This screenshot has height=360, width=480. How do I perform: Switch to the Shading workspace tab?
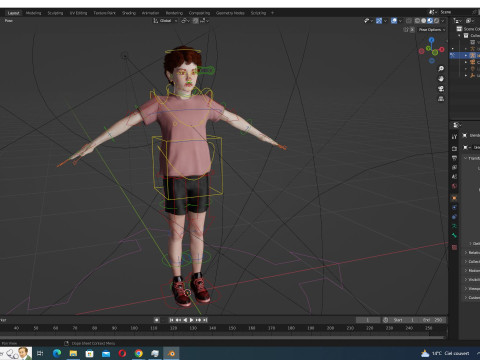tap(129, 13)
